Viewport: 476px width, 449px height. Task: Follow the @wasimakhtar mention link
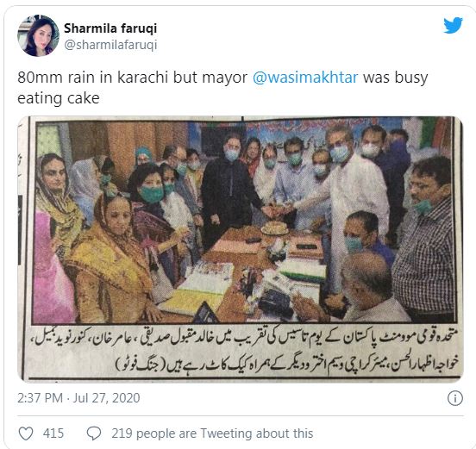pos(305,78)
